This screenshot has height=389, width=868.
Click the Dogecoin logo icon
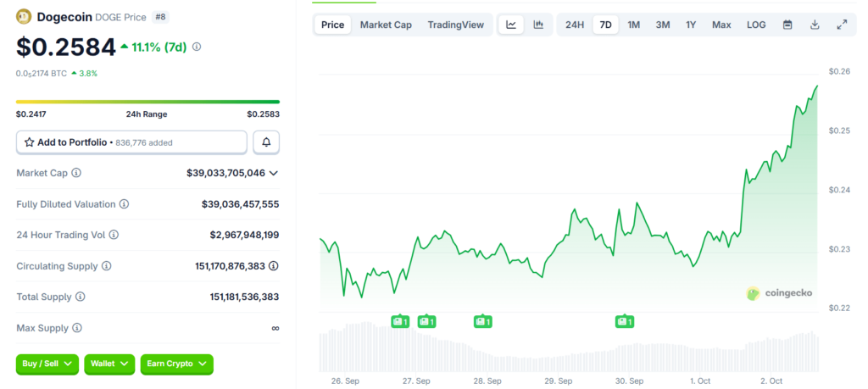pos(24,16)
